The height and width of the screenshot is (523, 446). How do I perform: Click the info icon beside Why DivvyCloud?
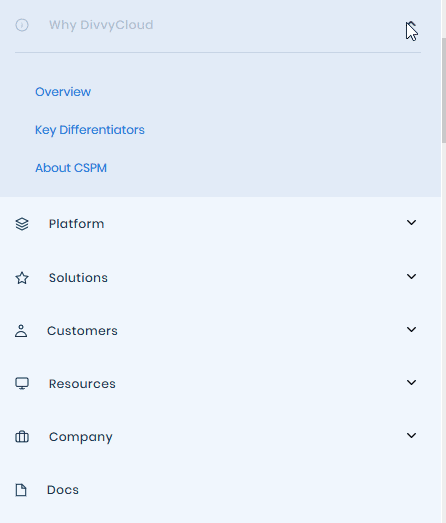pos(22,25)
